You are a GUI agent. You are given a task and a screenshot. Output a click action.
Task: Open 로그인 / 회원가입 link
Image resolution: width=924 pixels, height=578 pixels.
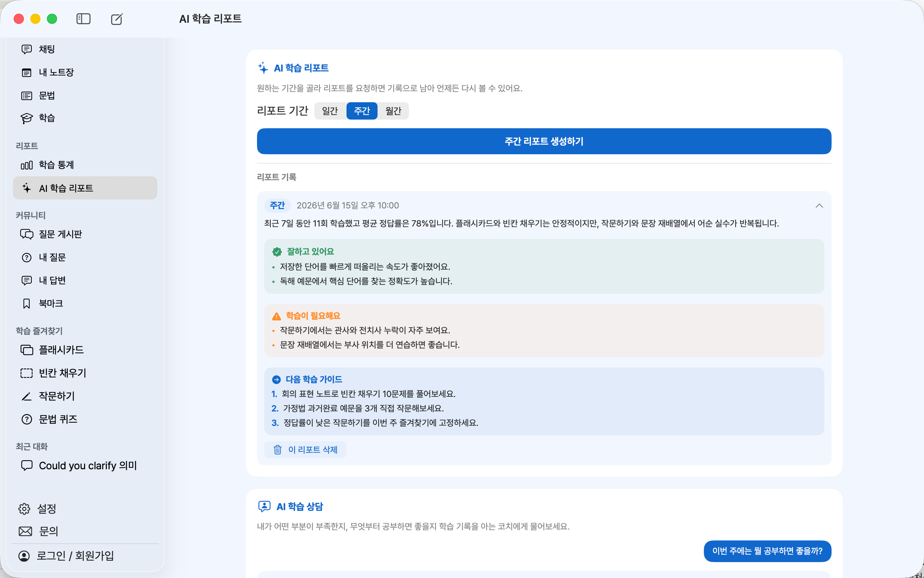pyautogui.click(x=75, y=556)
